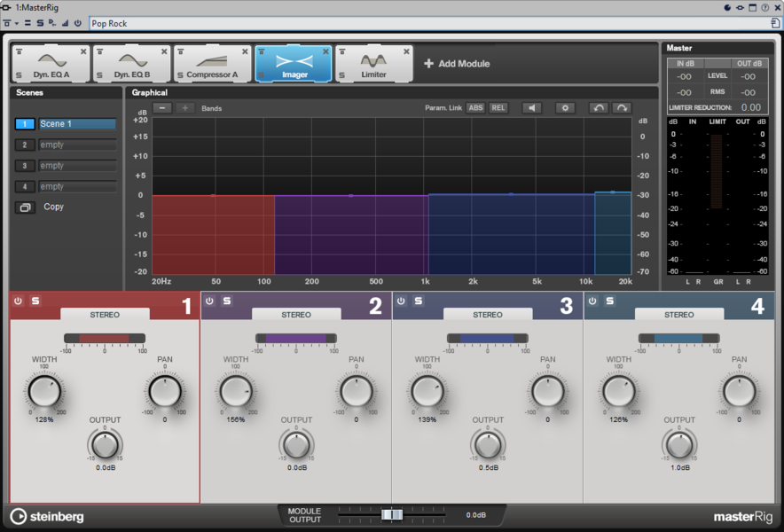Redo the last change

(x=622, y=108)
